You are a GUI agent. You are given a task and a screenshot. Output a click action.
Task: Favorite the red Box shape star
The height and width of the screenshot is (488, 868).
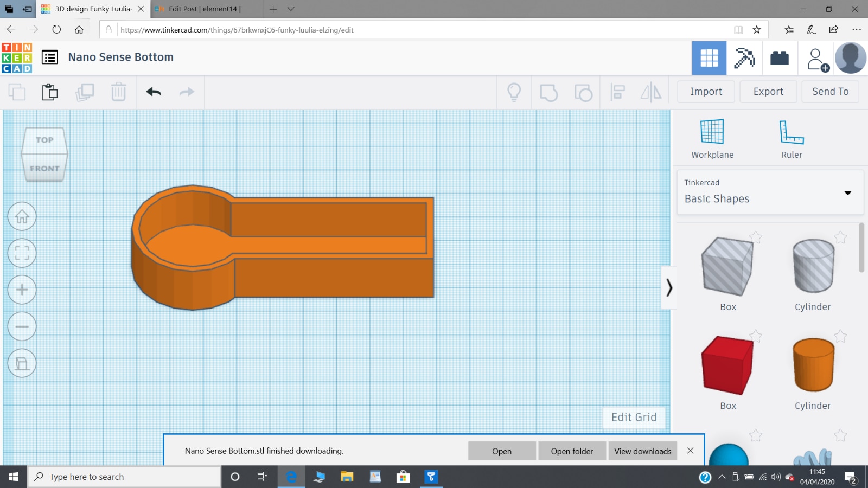click(x=756, y=336)
